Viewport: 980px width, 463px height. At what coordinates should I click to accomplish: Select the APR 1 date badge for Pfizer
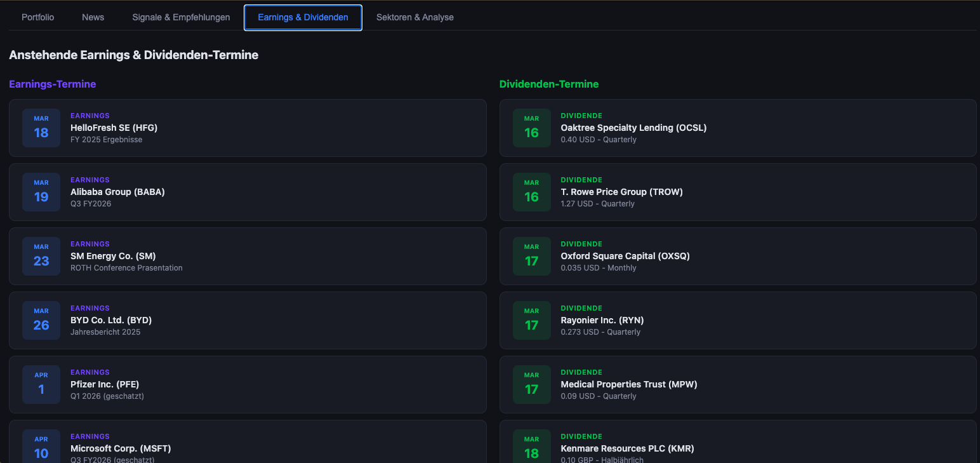[41, 384]
